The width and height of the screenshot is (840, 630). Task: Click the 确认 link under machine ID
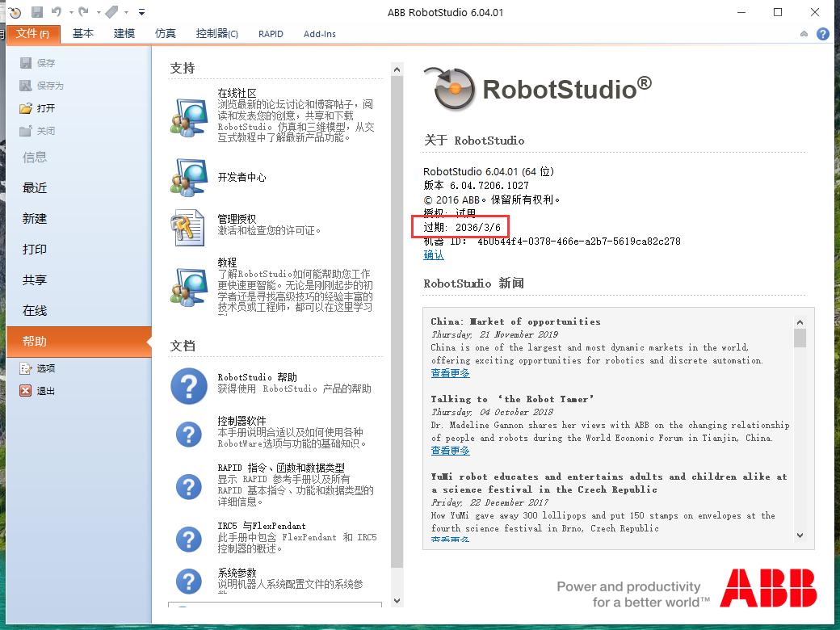[x=434, y=255]
